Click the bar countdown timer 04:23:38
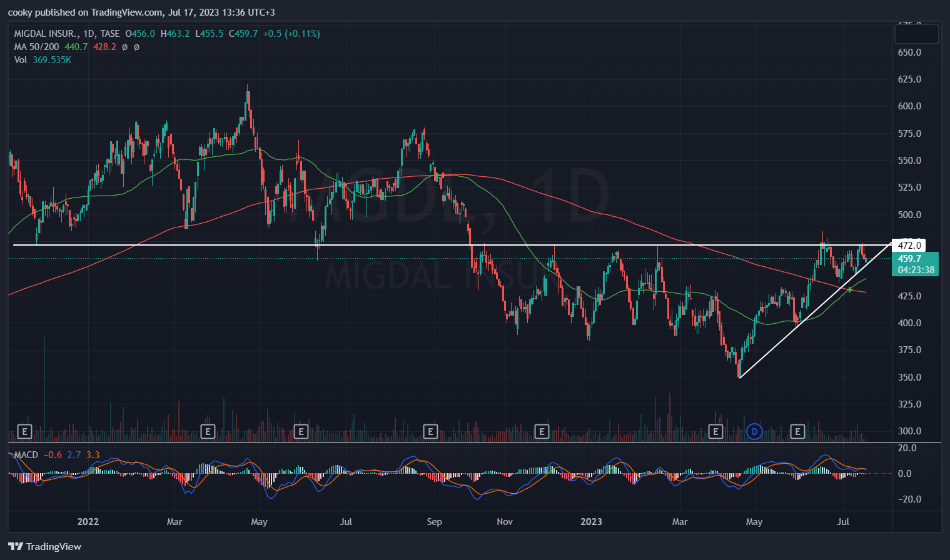 coord(916,270)
